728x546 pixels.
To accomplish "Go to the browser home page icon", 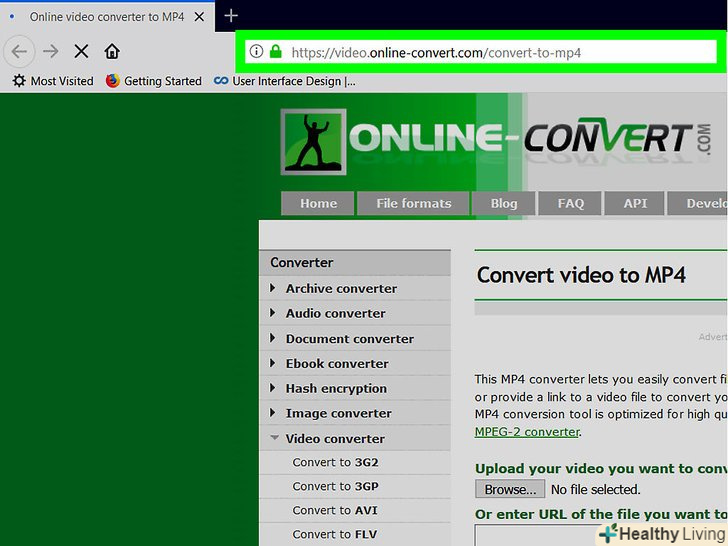I will pos(112,51).
